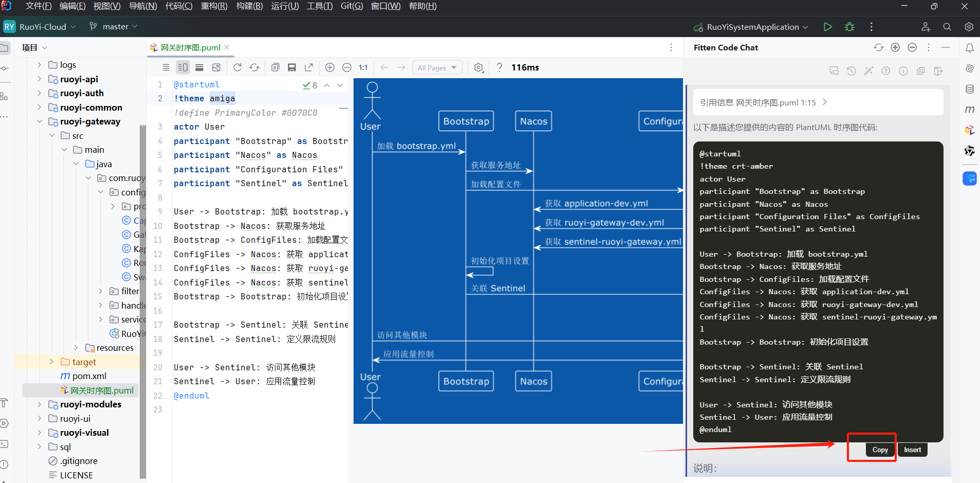
Task: Zoom out of the diagram preview
Action: (x=347, y=67)
